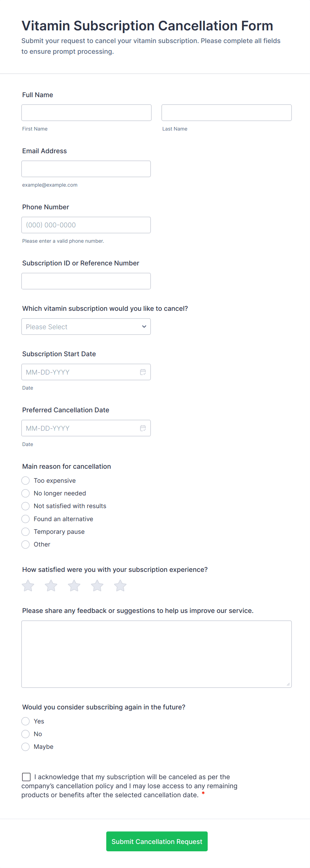Select 'Temporary pause' reason
The image size is (310, 868).
pos(26,532)
